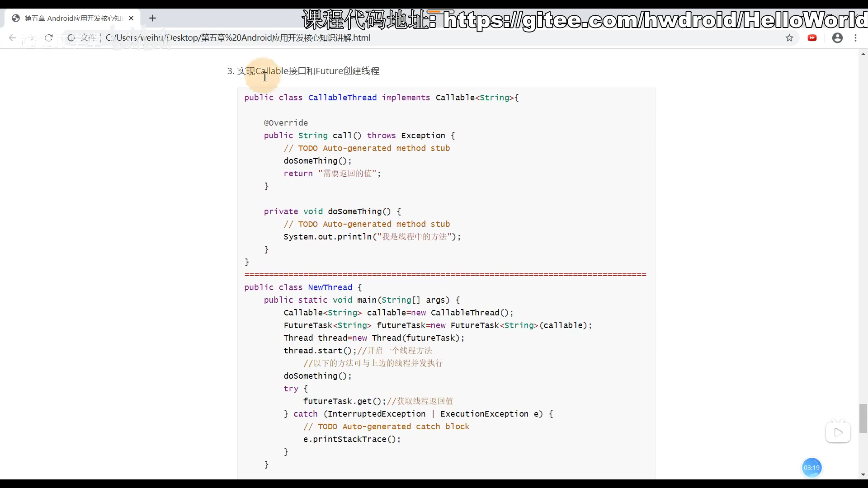Click the return "需要返回的值" line
Screen dimensions: 868x488
coord(332,174)
